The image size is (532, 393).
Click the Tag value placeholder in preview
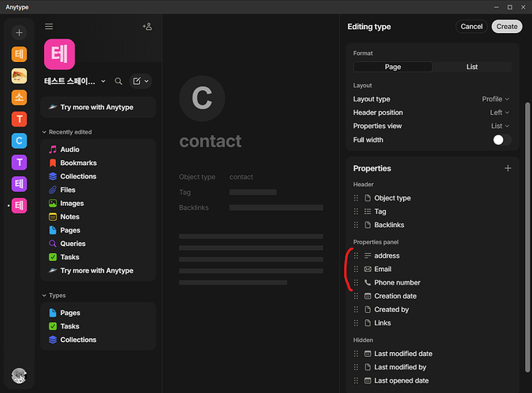tap(253, 192)
